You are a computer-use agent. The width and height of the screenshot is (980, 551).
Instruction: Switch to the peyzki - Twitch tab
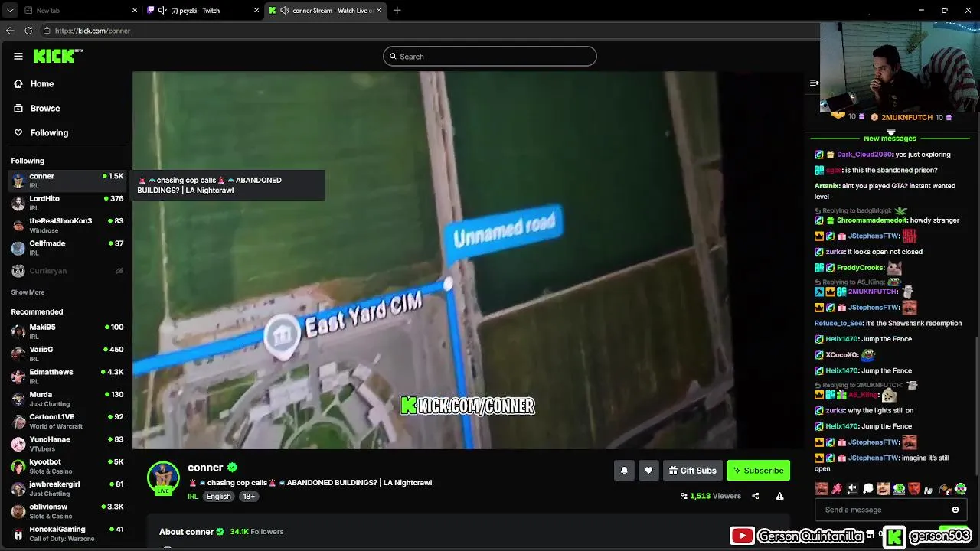tap(202, 11)
